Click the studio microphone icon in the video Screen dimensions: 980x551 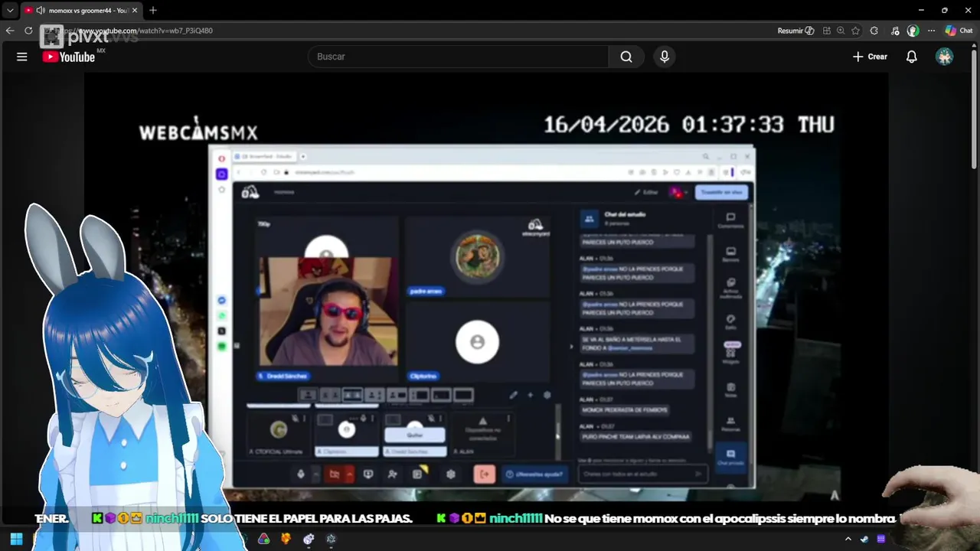(301, 474)
